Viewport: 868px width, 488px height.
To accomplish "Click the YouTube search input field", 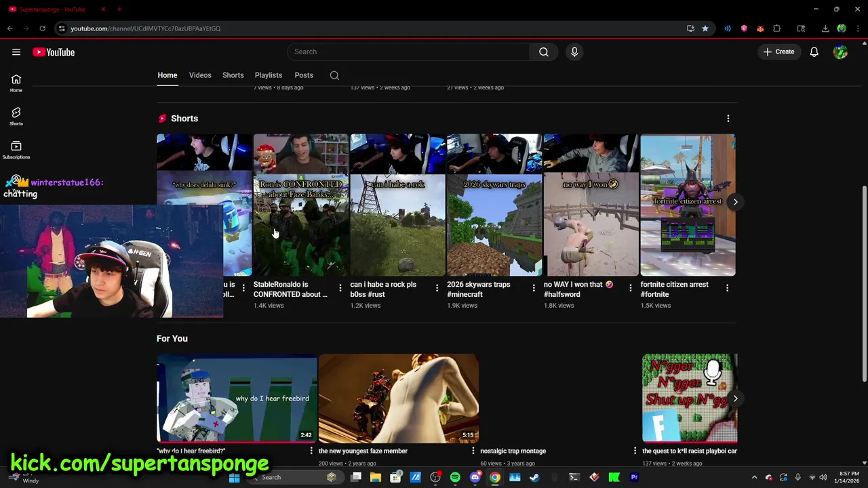I will [408, 52].
